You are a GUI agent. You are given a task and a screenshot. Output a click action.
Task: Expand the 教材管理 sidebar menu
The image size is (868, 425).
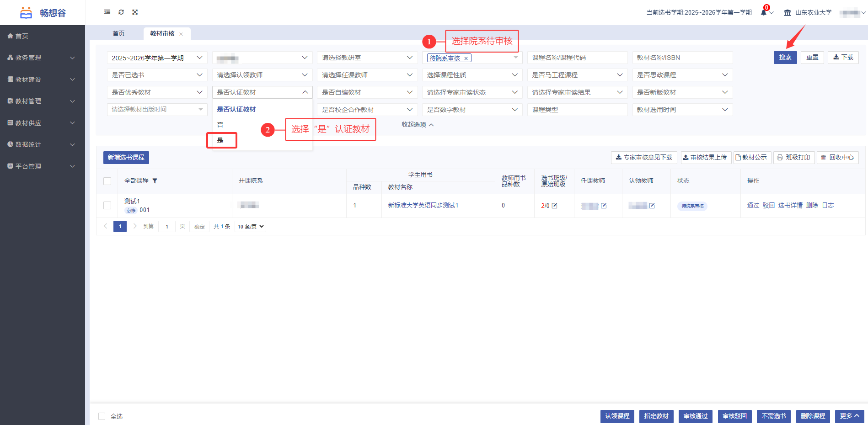click(42, 101)
